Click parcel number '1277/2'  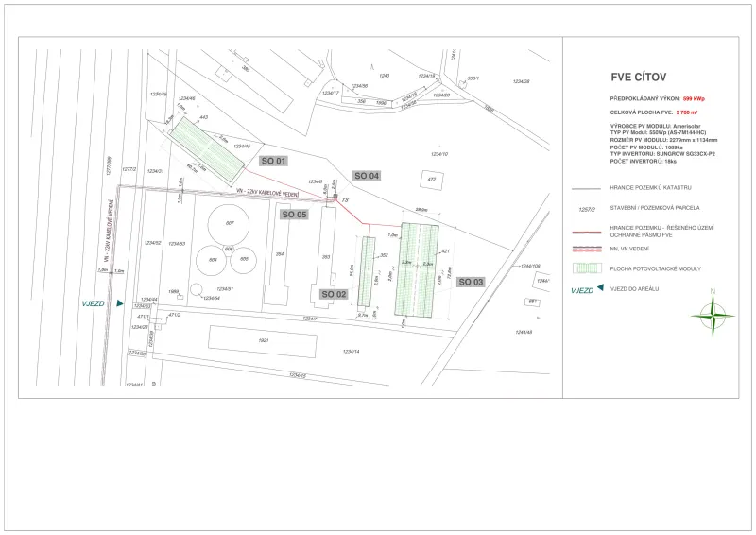[x=129, y=169]
